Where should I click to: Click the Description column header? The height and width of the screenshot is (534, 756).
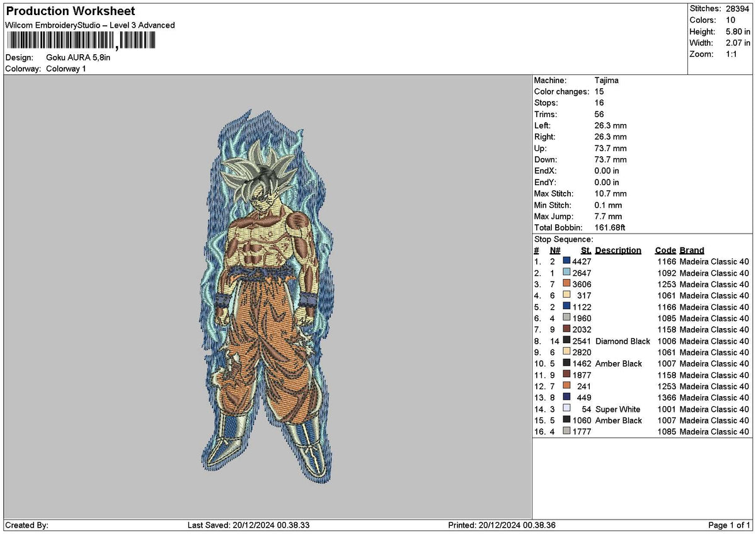[x=618, y=250]
